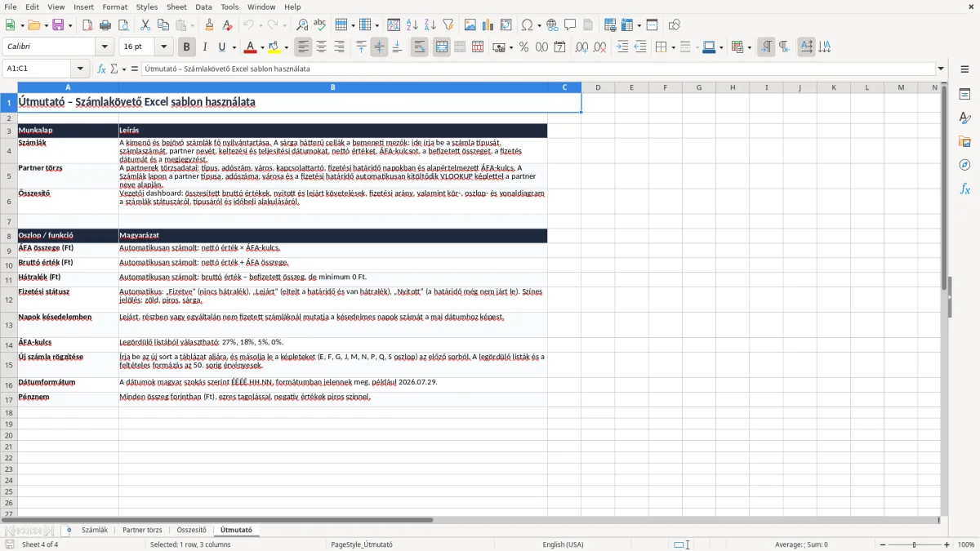Viewport: 980px width, 551px height.
Task: Switch to Összesítő sheet tab
Action: [192, 530]
